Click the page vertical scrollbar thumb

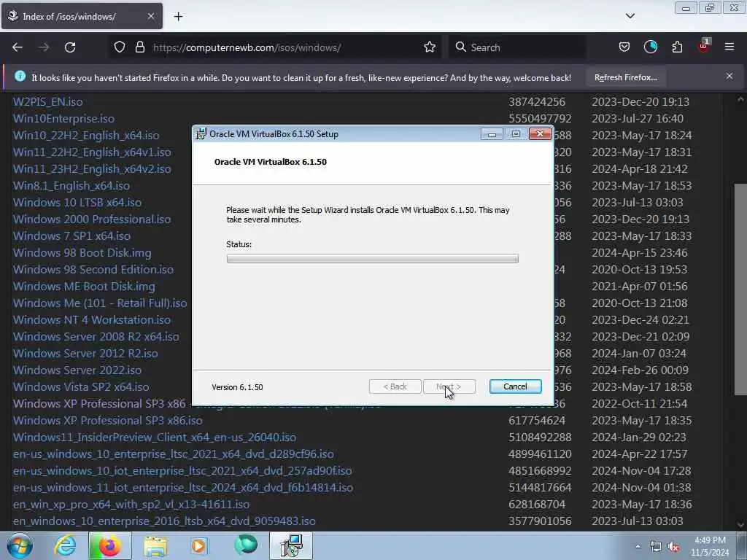click(740, 289)
